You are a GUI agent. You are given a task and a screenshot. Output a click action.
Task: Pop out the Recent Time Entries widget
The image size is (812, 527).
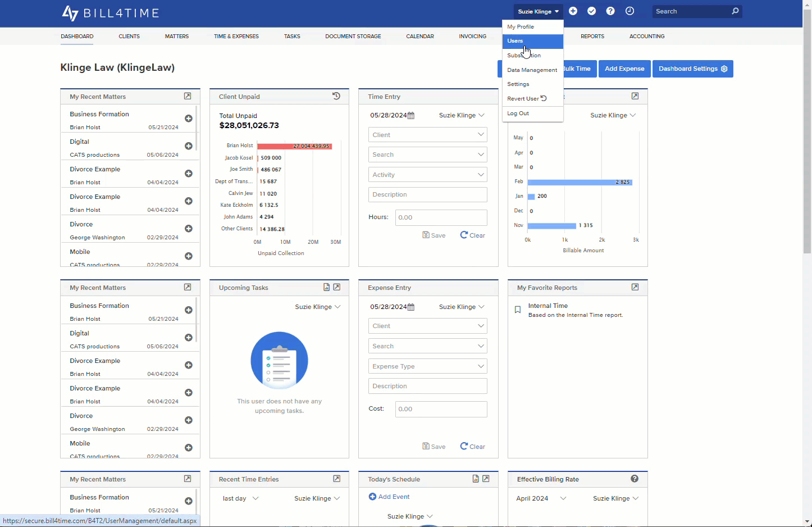tap(337, 479)
